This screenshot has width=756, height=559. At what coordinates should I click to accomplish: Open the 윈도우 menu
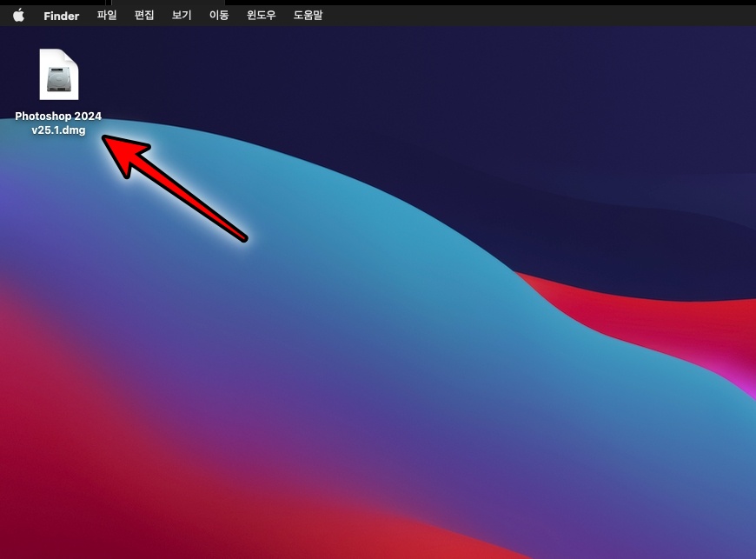(x=262, y=16)
